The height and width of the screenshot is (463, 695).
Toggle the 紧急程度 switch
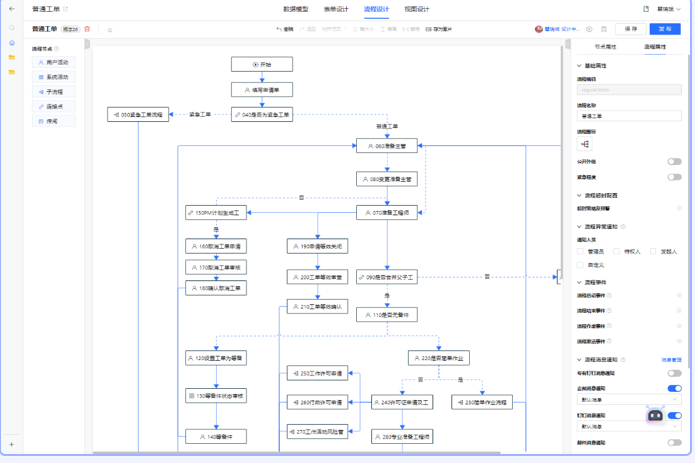coord(674,177)
